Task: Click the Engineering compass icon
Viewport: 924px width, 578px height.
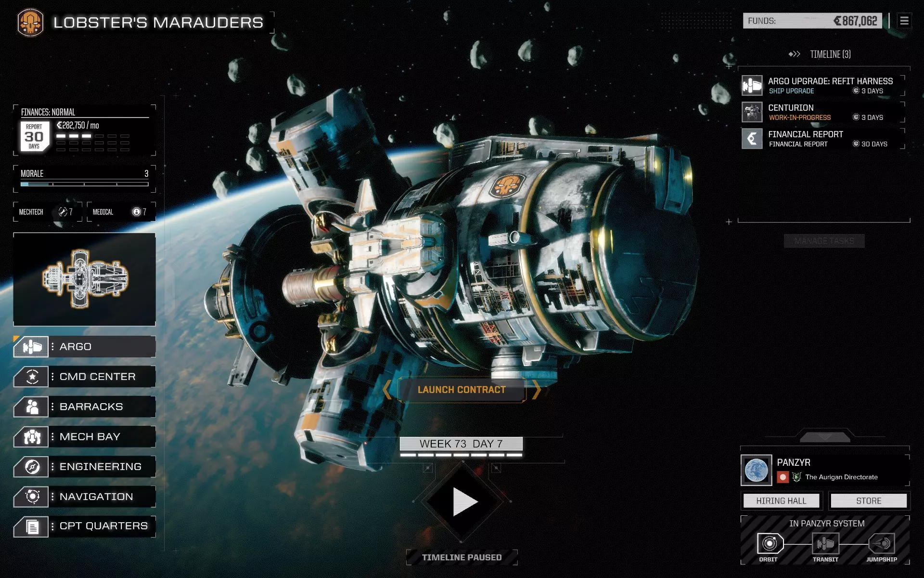Action: tap(31, 467)
